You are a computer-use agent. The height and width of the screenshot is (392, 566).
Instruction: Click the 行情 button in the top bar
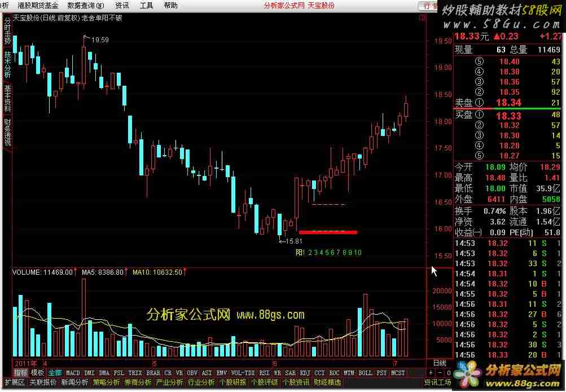click(x=428, y=6)
